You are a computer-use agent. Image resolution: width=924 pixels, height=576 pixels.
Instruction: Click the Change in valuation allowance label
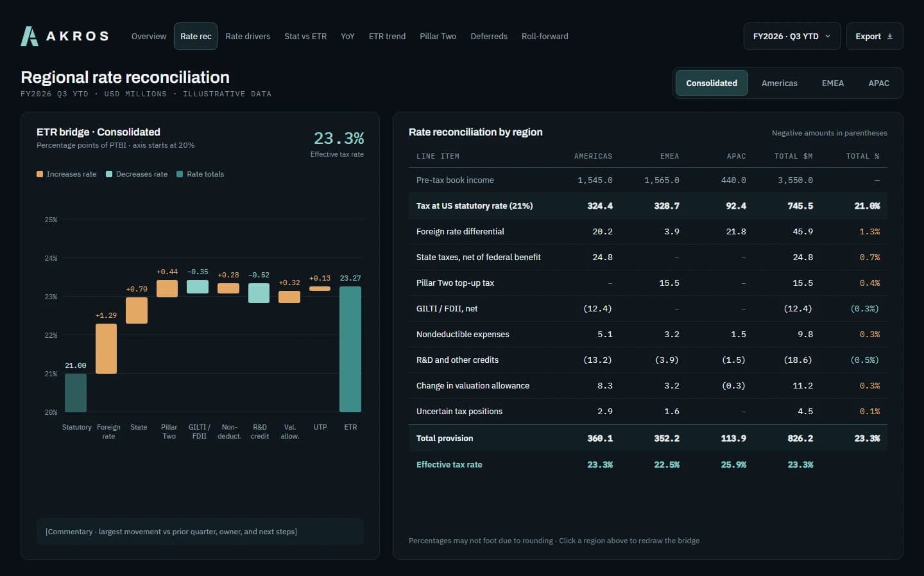(x=473, y=385)
